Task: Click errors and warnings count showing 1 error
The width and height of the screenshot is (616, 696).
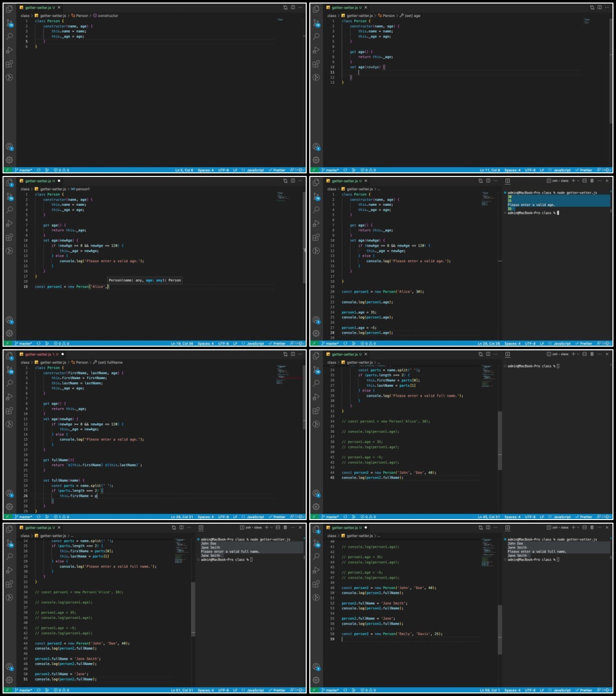Action: (x=61, y=517)
